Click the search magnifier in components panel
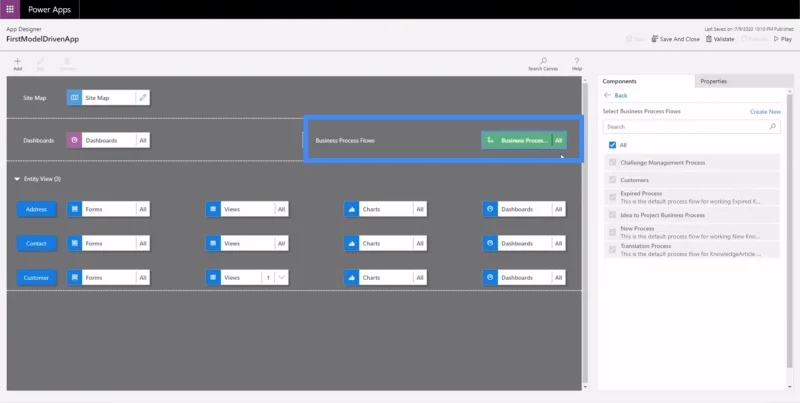Screen dimensions: 800x403 point(772,127)
